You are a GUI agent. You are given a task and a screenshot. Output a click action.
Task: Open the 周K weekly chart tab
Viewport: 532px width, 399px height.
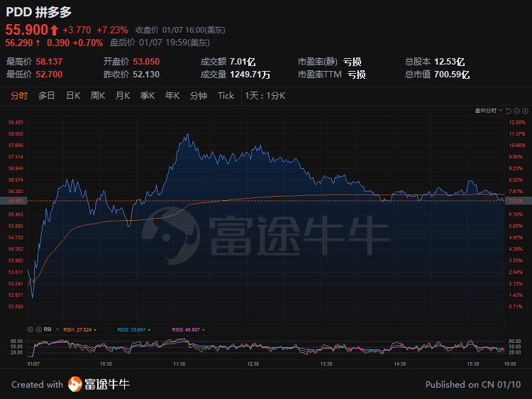[x=98, y=96]
